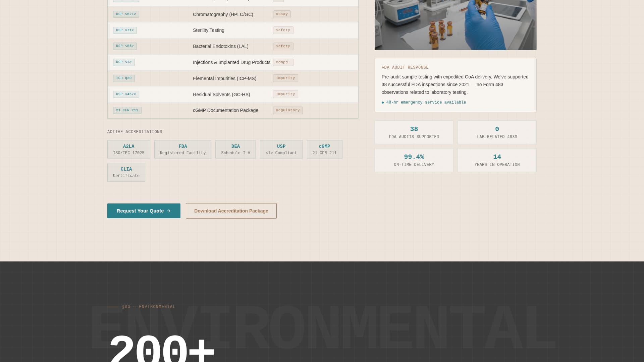The image size is (644, 362).
Task: Click the Safety tag for Bacterial Endotoxins
Action: [x=283, y=46]
